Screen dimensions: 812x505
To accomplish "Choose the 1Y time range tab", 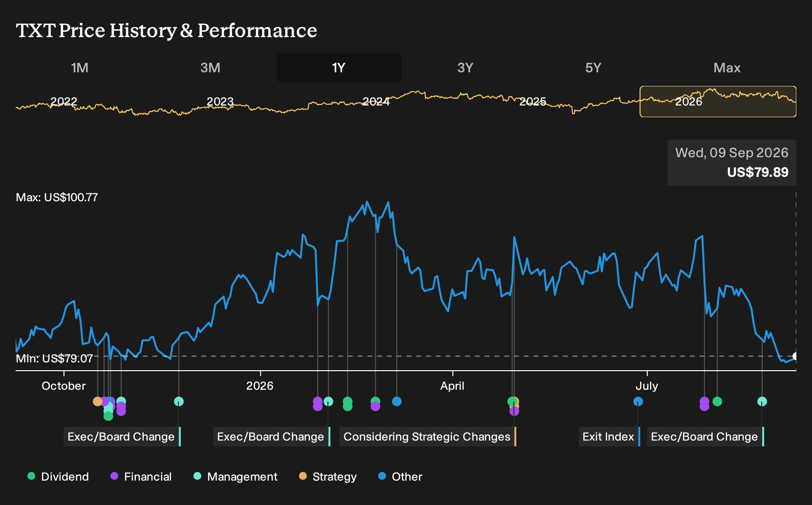I will click(339, 67).
